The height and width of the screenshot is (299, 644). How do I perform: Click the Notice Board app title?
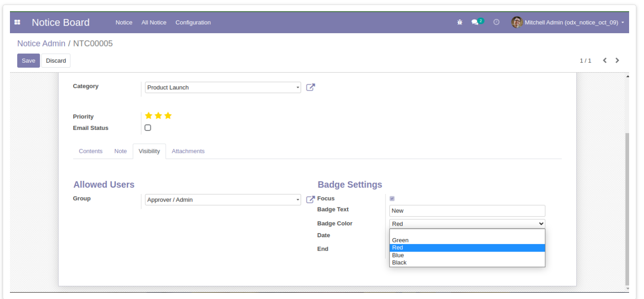[60, 23]
